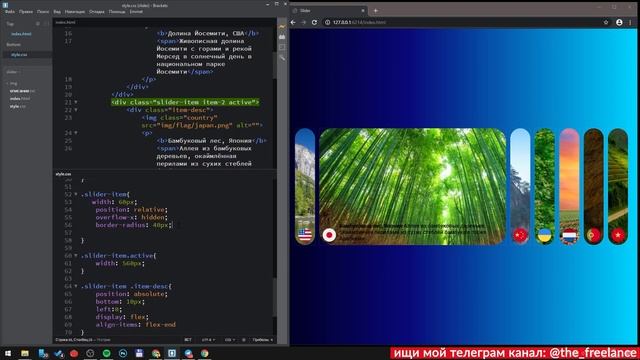Click the Chrome address bar URL

tap(359, 22)
